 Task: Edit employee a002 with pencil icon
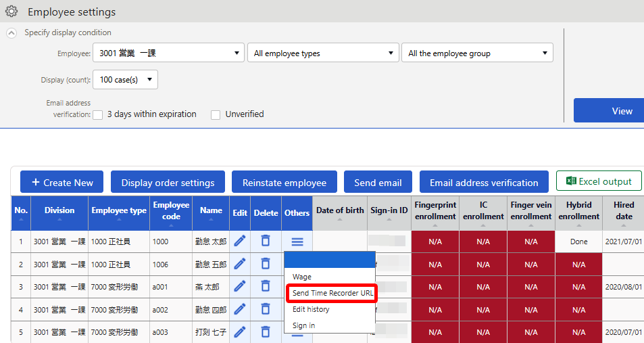tap(240, 309)
